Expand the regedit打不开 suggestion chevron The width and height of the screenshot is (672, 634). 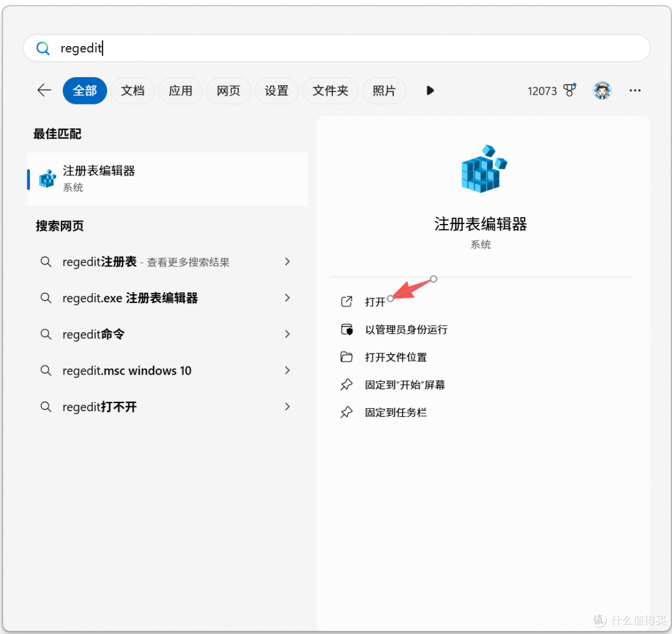pyautogui.click(x=287, y=406)
